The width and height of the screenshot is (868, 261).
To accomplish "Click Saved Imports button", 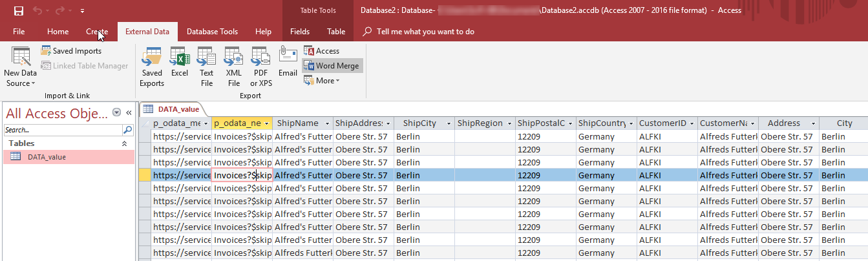I will coord(71,51).
